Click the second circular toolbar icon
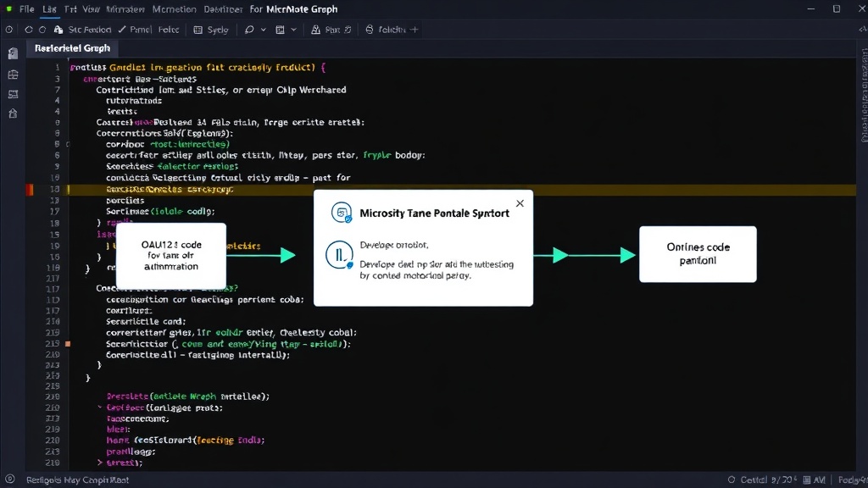Viewport: 868px width, 488px height. click(x=42, y=30)
